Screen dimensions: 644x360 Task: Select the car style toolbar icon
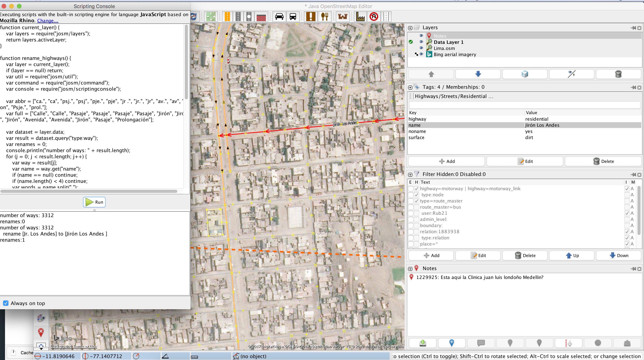(279, 17)
